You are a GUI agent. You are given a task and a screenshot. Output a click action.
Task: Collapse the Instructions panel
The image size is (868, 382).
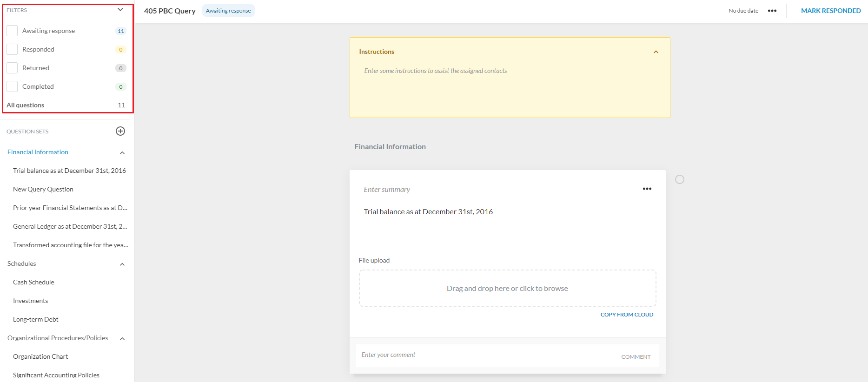point(656,52)
